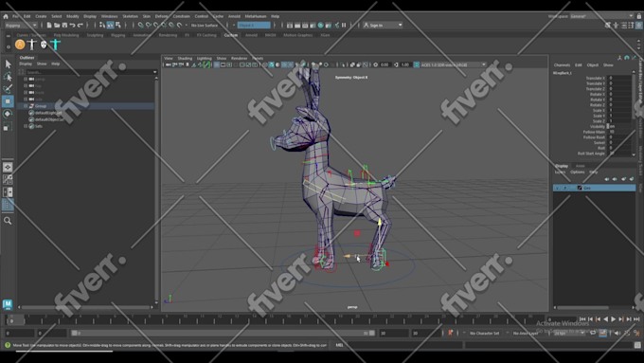The image size is (644, 363).
Task: Click the Maya home icon in the menu bar
Action: [6, 16]
